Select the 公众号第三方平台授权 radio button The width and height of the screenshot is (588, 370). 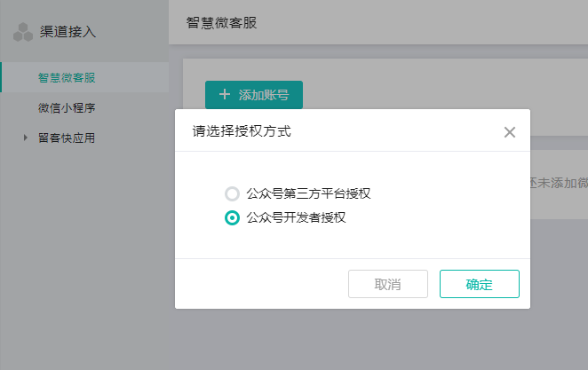[x=232, y=193]
